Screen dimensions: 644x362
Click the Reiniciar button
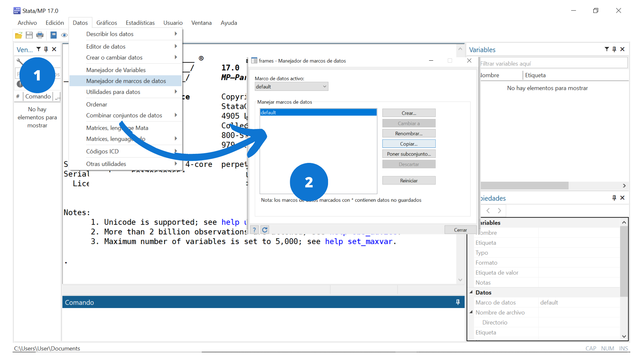[x=409, y=180]
